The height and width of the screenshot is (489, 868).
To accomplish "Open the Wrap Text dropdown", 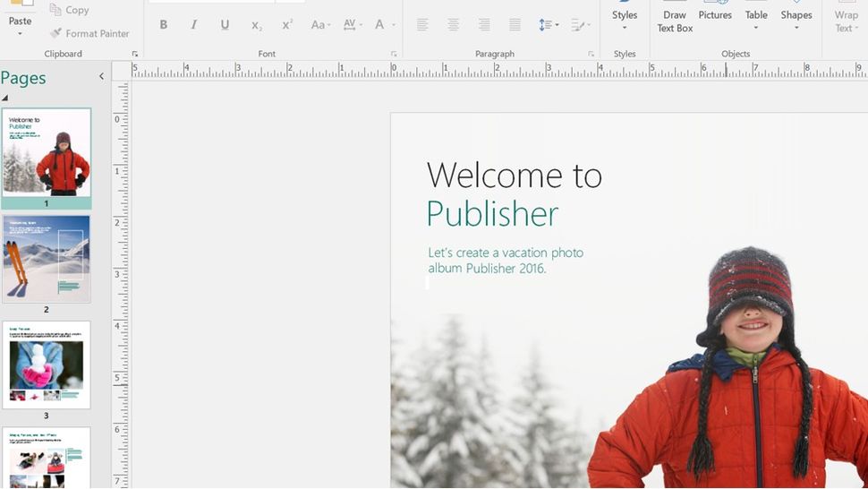I will coord(846,20).
